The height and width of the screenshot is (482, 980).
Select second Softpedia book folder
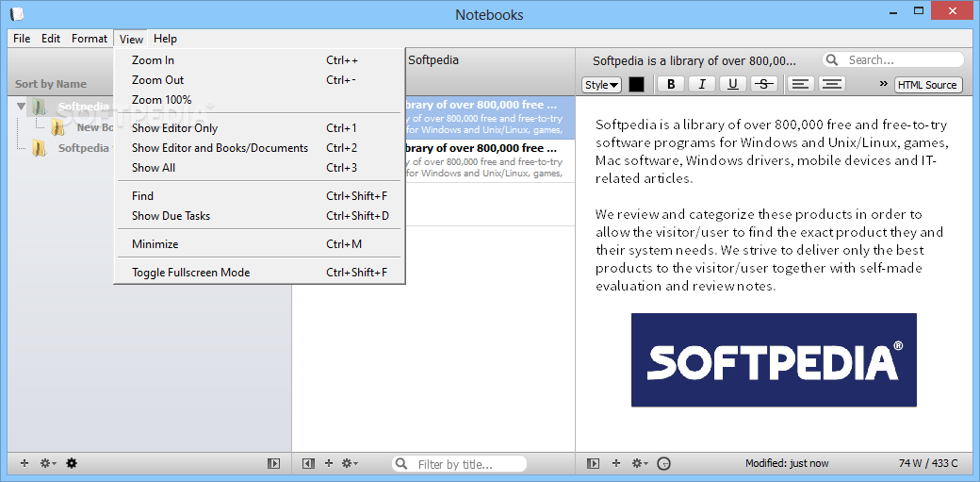coord(39,148)
